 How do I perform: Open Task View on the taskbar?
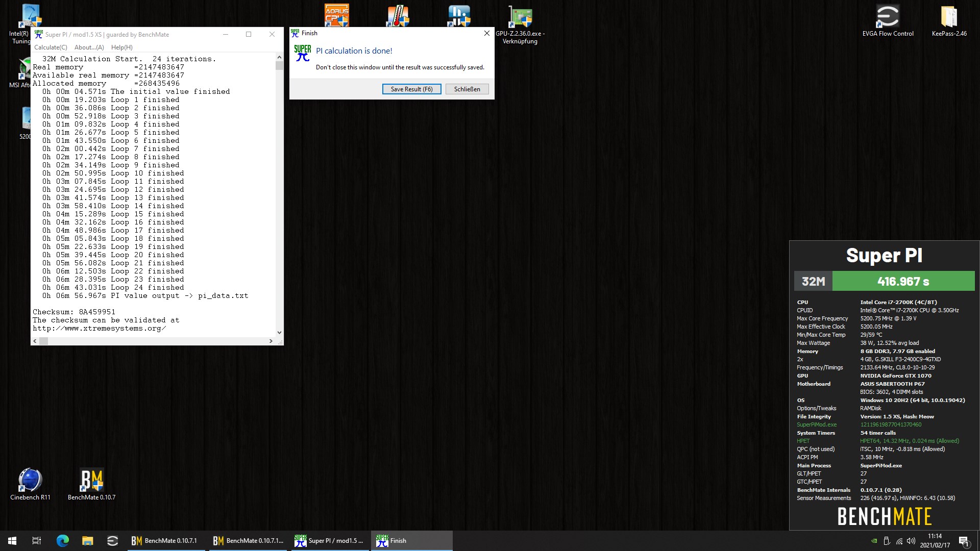[37, 541]
